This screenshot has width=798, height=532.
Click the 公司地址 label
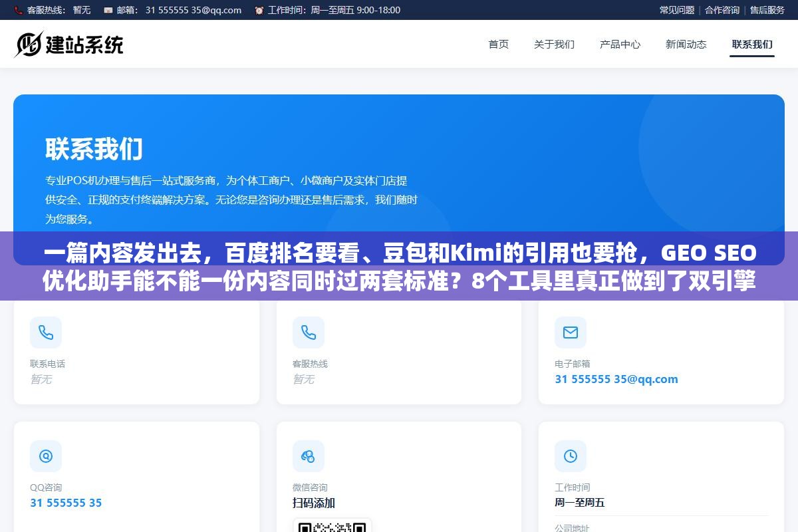click(573, 529)
